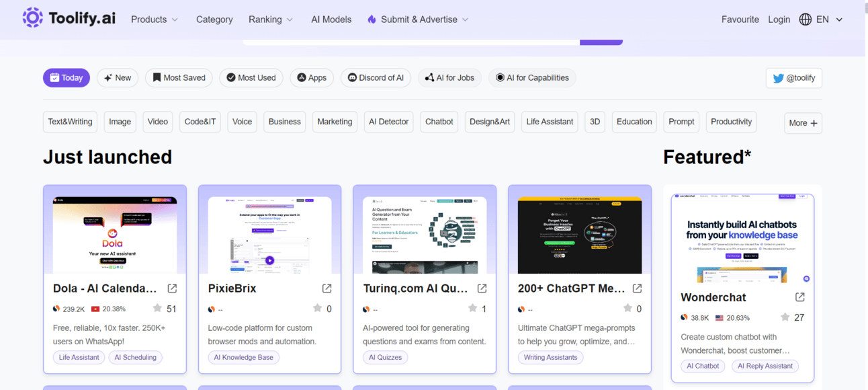Screen dimensions: 868x390
Task: Expand More categories button
Action: [x=803, y=123]
